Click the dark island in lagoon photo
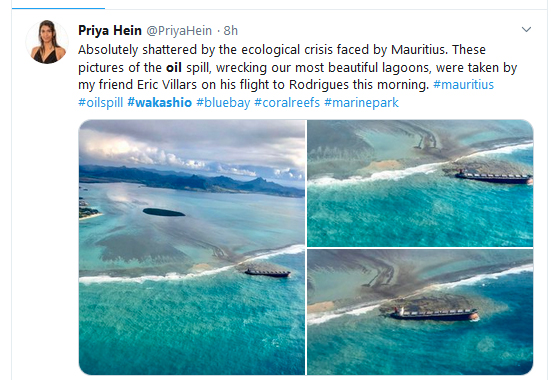The height and width of the screenshot is (380, 551). click(163, 212)
